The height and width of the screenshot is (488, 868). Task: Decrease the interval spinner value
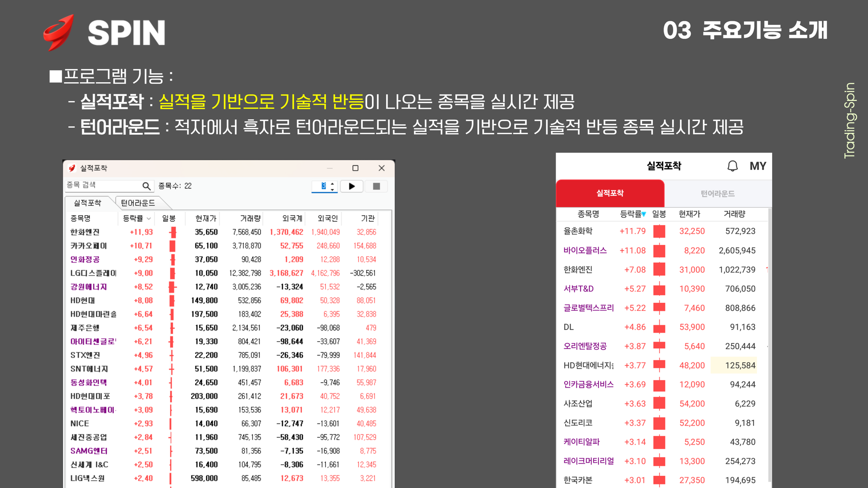click(x=333, y=189)
